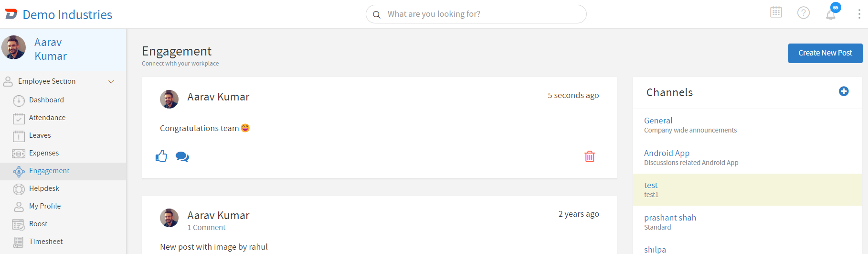Open Attendance from the sidebar
This screenshot has height=254, width=868.
47,118
